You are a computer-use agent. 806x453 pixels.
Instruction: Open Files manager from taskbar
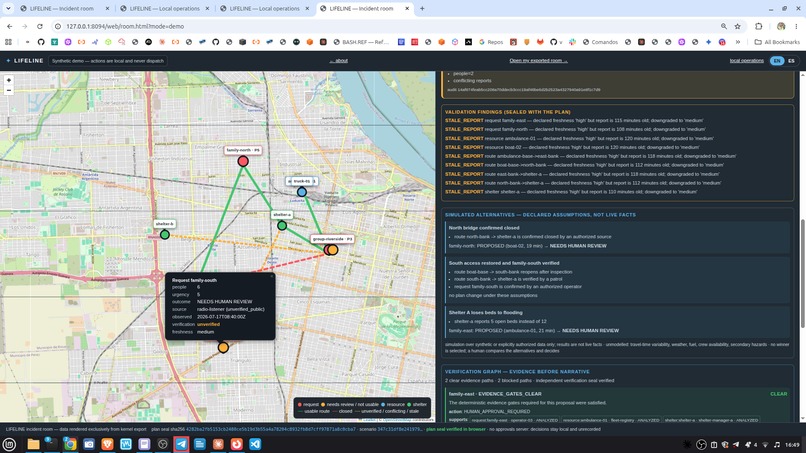(x=33, y=444)
